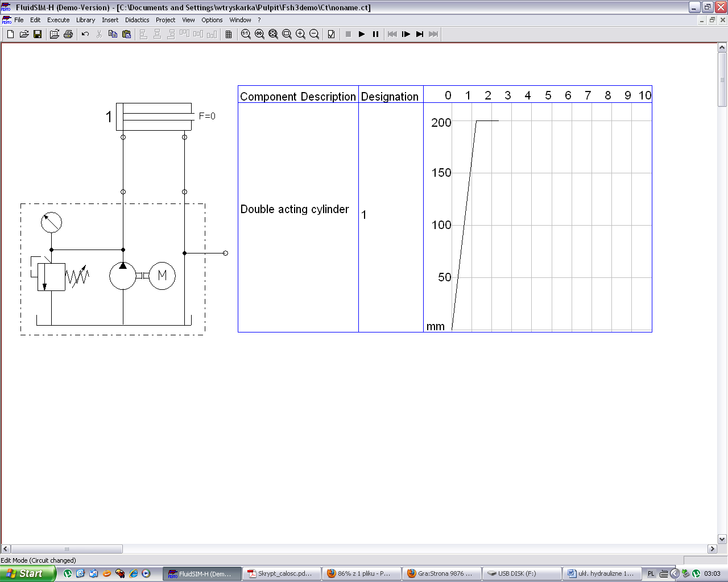Open a circuit file with Open icon
728x582 pixels.
click(24, 34)
